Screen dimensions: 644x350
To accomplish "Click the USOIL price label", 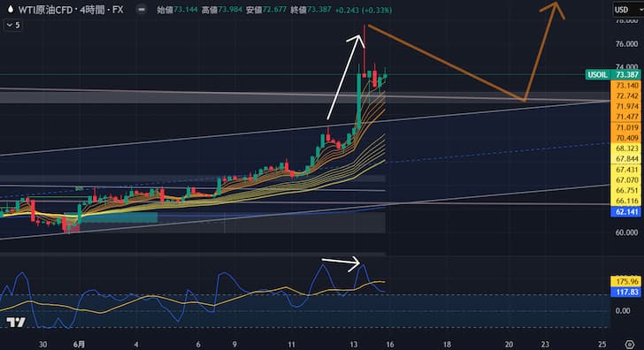I will [598, 74].
